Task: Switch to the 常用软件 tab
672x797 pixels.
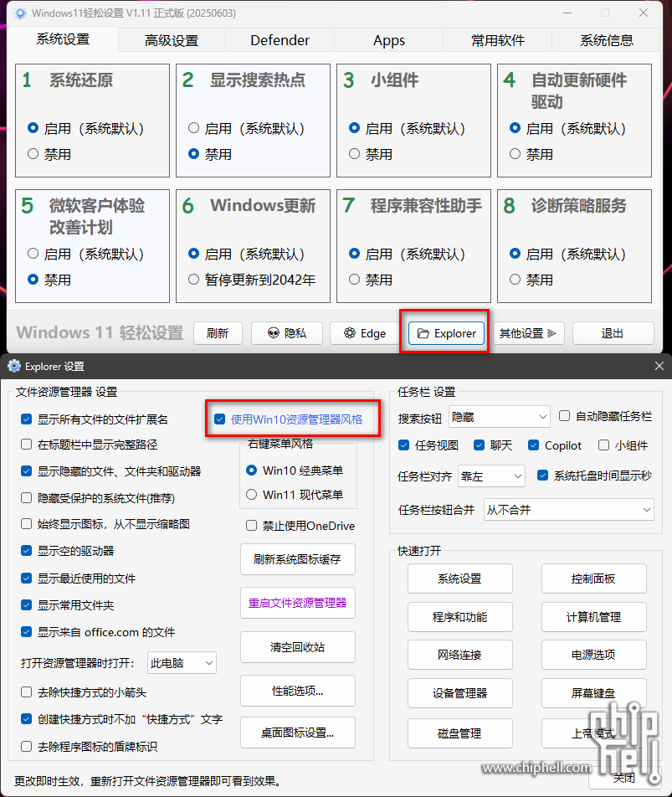Action: click(498, 41)
